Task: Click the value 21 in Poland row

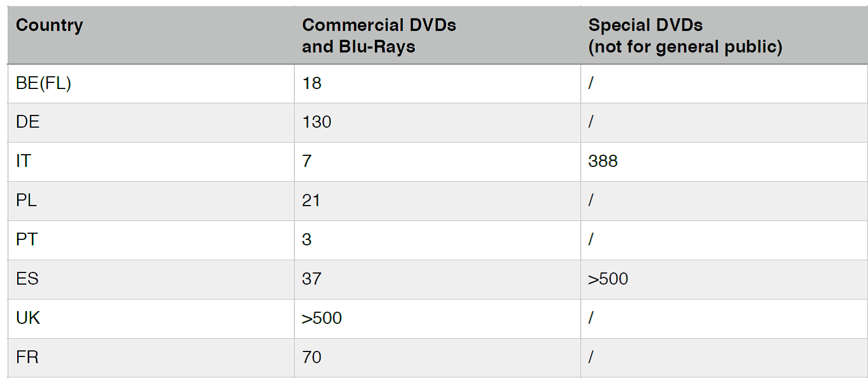Action: point(311,201)
